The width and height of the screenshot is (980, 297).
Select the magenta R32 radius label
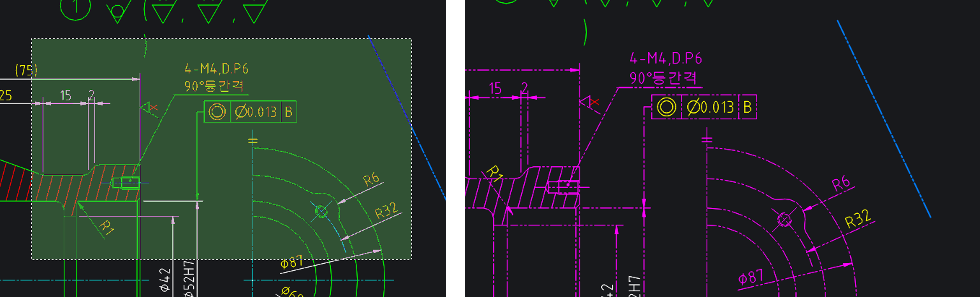point(858,218)
